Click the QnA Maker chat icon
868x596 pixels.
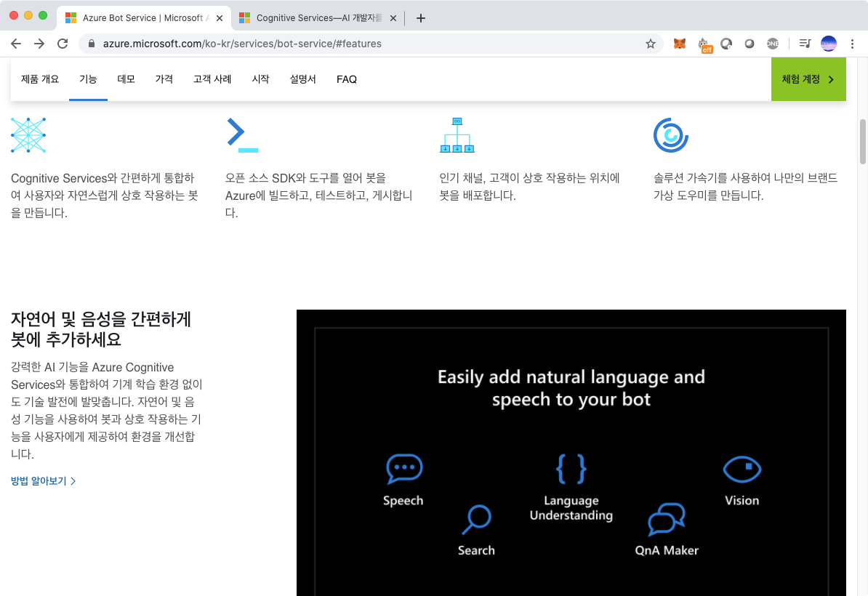[x=667, y=519]
